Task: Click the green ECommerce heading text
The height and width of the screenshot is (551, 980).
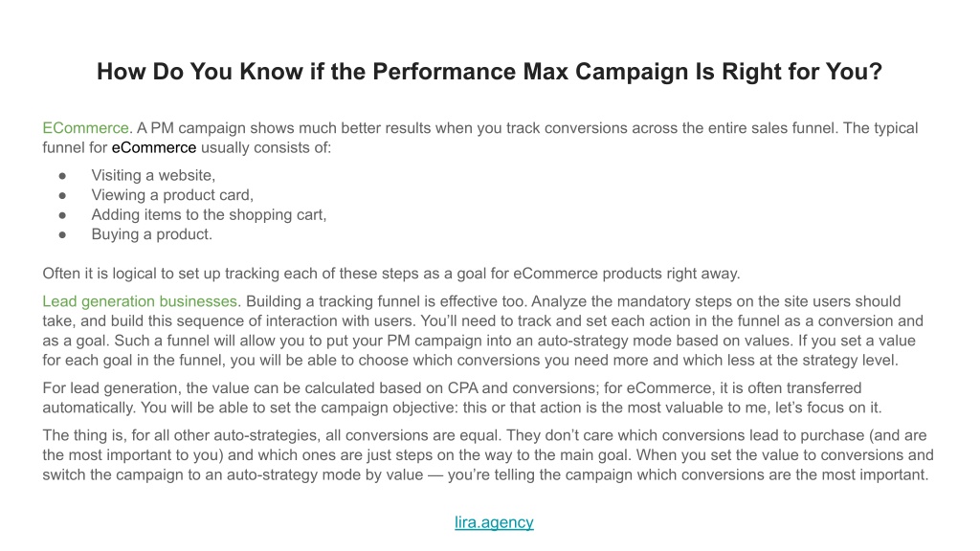Action: tap(85, 128)
